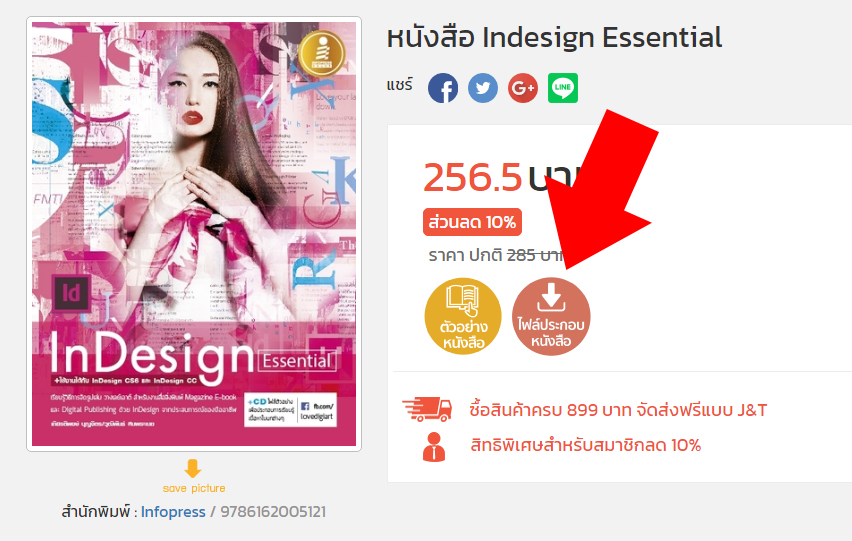The height and width of the screenshot is (541, 852).
Task: Share the book on Facebook
Action: (x=443, y=88)
